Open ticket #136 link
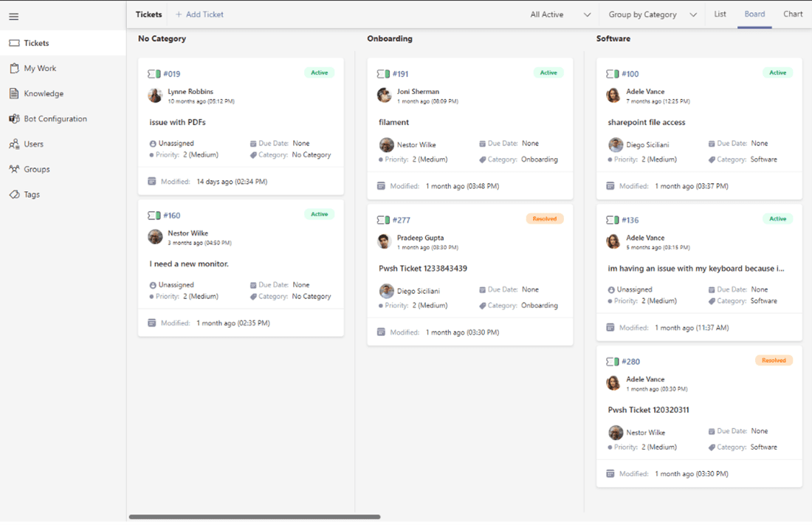812x525 pixels. [630, 220]
